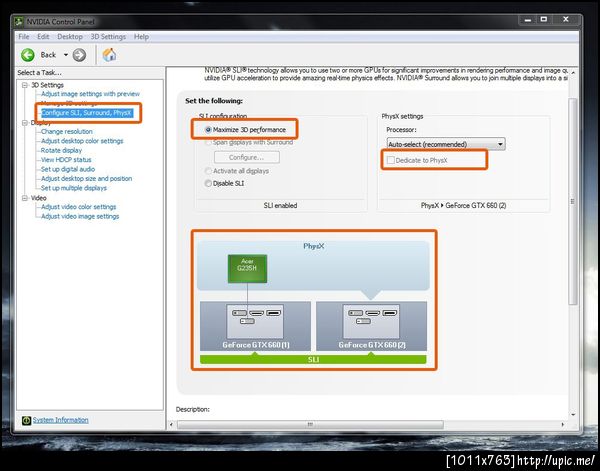Close the NVIDIA Control Panel window

point(566,20)
